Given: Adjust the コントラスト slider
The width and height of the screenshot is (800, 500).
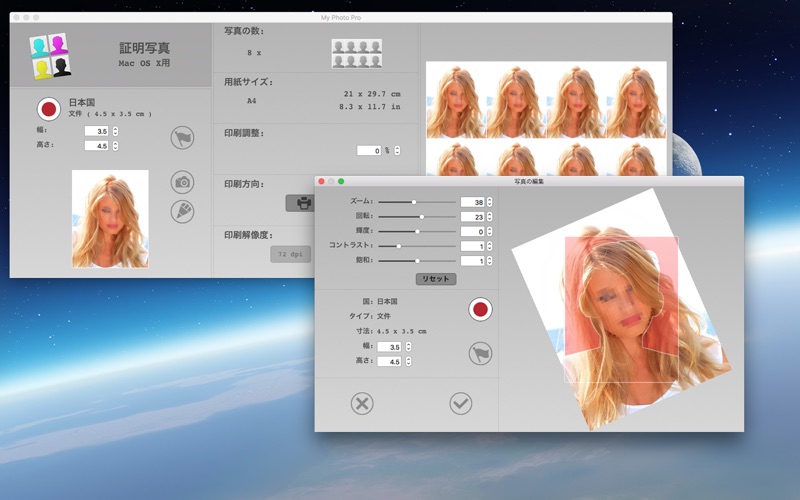Looking at the screenshot, I should (417, 246).
